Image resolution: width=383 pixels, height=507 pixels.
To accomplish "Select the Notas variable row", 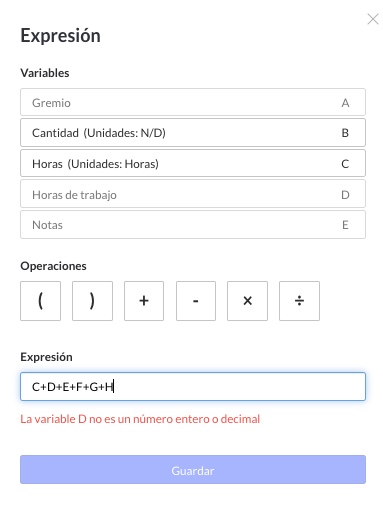I will coord(193,225).
